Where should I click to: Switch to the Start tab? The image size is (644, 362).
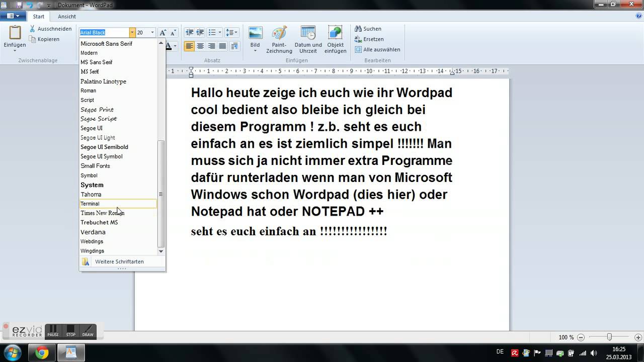39,17
